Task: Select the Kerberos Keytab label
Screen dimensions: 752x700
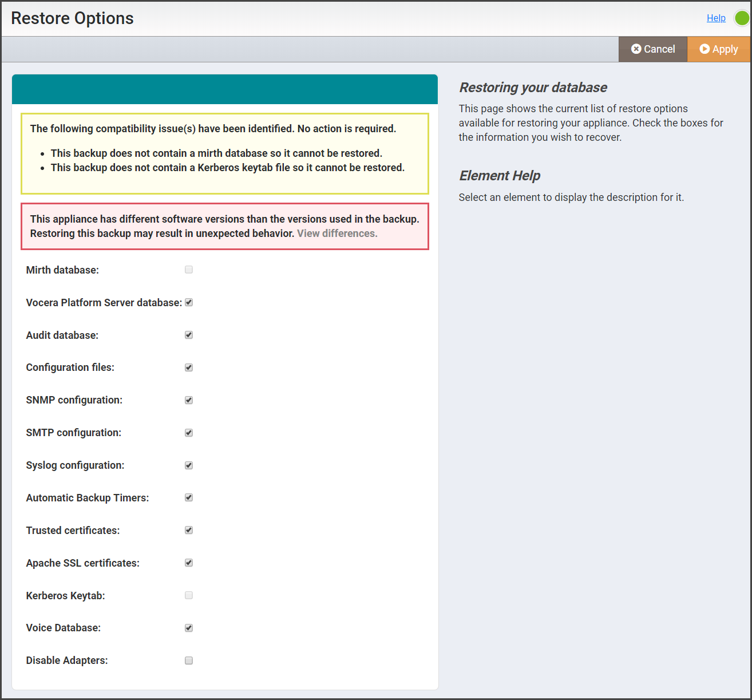Action: (x=65, y=595)
